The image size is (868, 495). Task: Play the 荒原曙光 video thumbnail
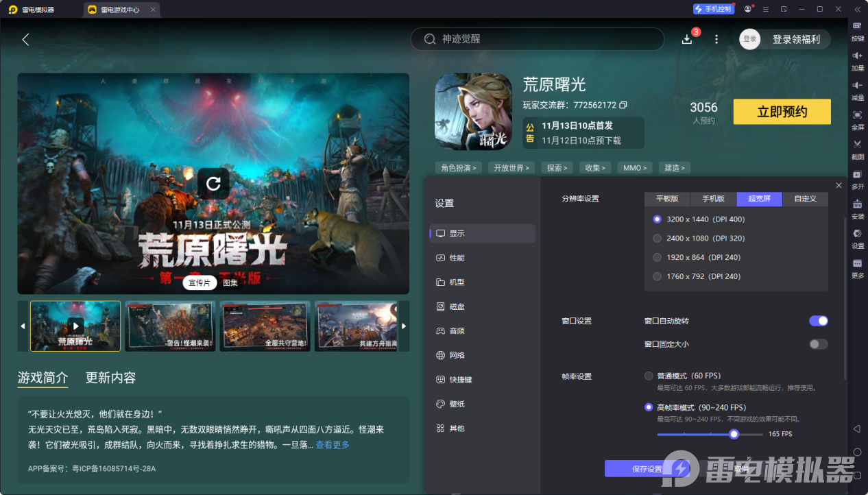point(75,326)
